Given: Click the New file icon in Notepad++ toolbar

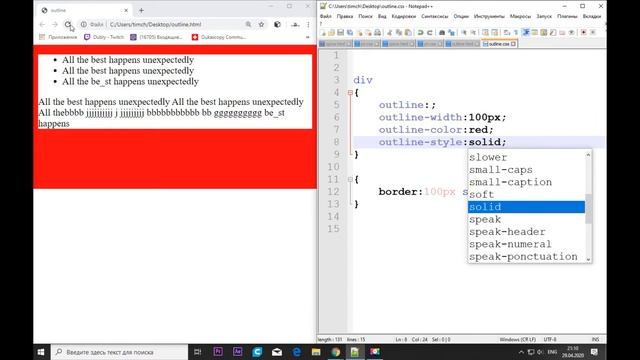Looking at the screenshot, I should pos(323,32).
